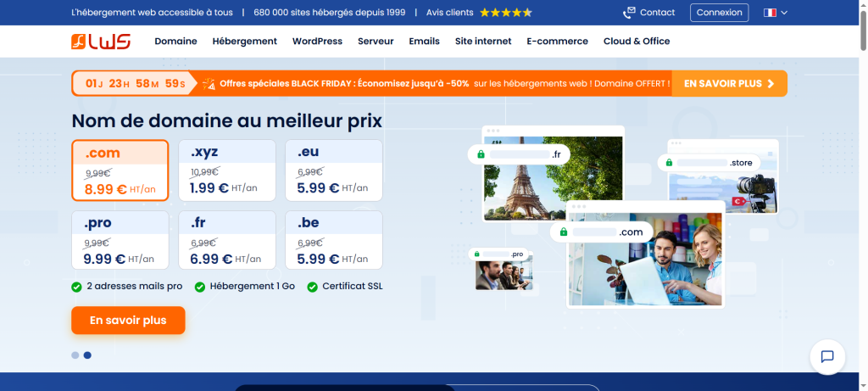Open the Hébergement menu
The height and width of the screenshot is (391, 868).
244,41
